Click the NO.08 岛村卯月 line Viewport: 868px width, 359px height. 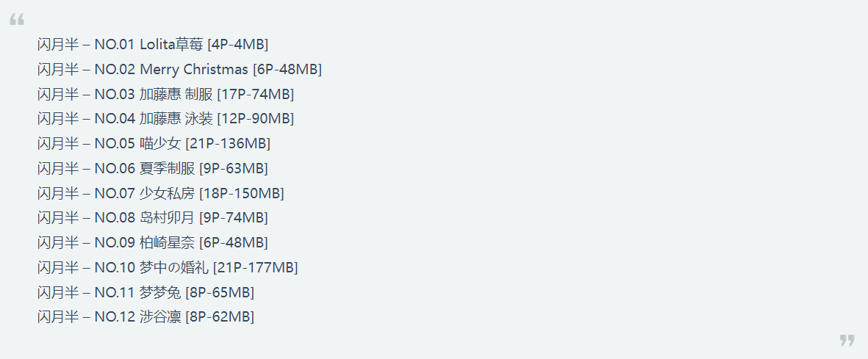[153, 217]
